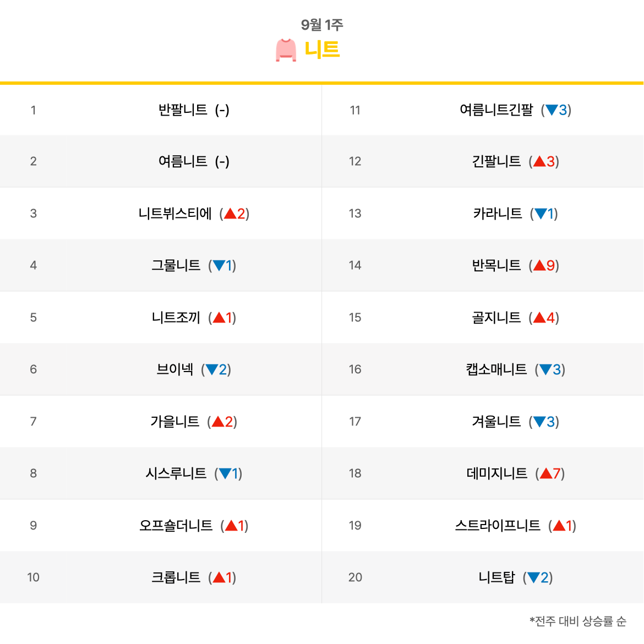The height and width of the screenshot is (644, 644).
Task: Click the rank number 20
Action: [355, 577]
